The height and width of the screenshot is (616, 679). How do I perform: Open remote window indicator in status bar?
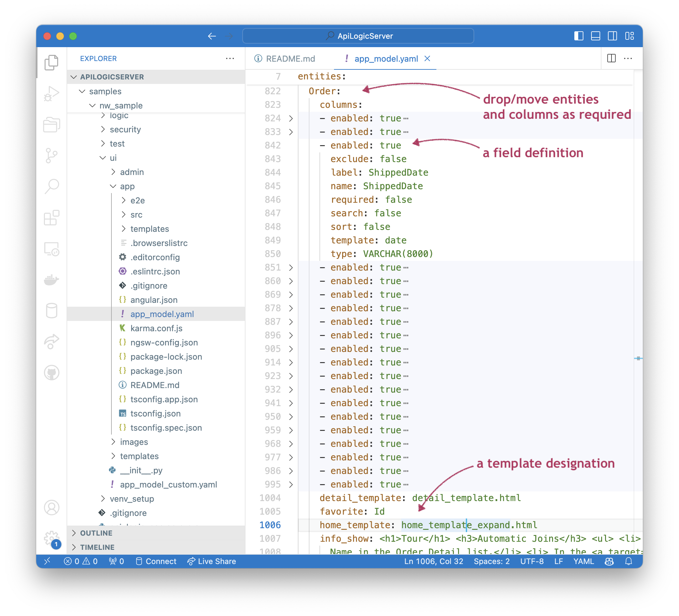47,561
